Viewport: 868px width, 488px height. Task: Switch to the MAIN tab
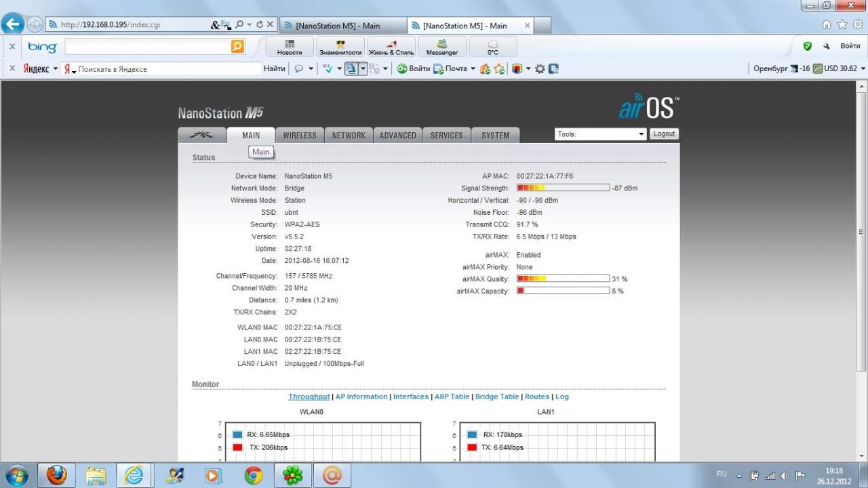coord(251,135)
